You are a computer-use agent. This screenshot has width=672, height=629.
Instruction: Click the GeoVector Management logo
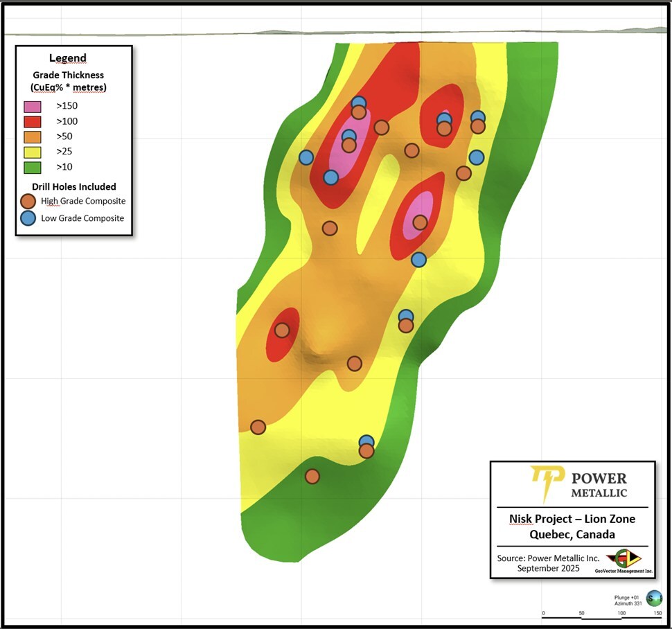pos(623,560)
